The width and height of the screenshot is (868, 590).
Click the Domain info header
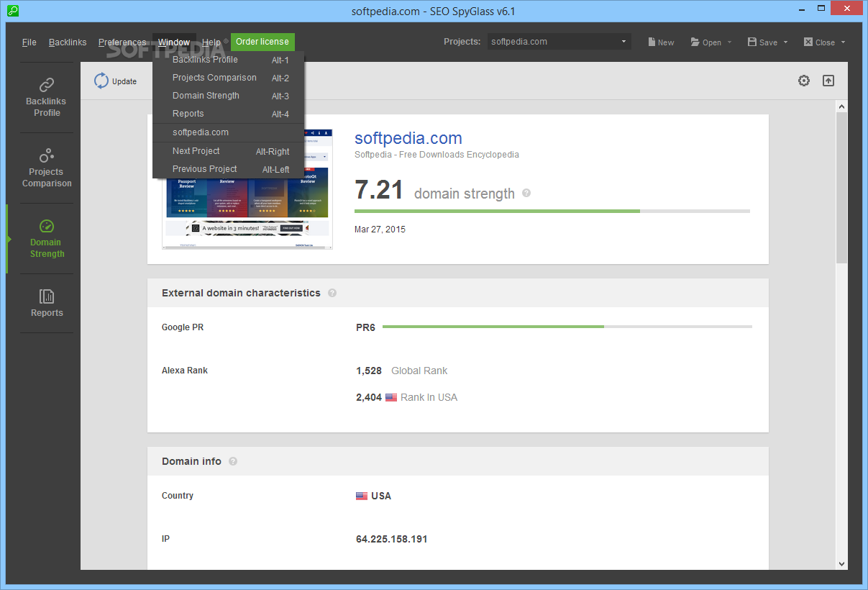coord(191,461)
